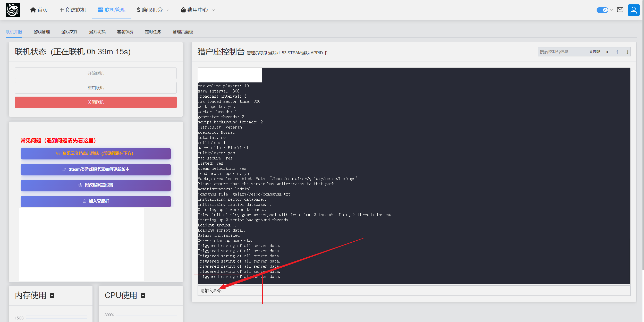Expand the 费用中心 dropdown menu

(198, 10)
